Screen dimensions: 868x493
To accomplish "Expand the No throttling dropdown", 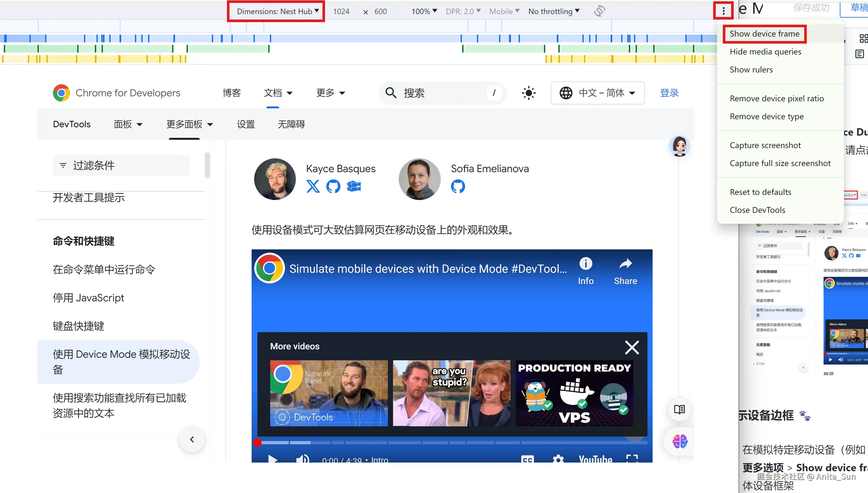I will click(x=554, y=12).
